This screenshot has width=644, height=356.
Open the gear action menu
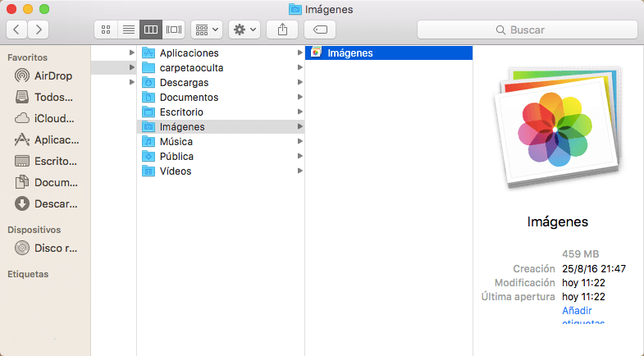244,30
